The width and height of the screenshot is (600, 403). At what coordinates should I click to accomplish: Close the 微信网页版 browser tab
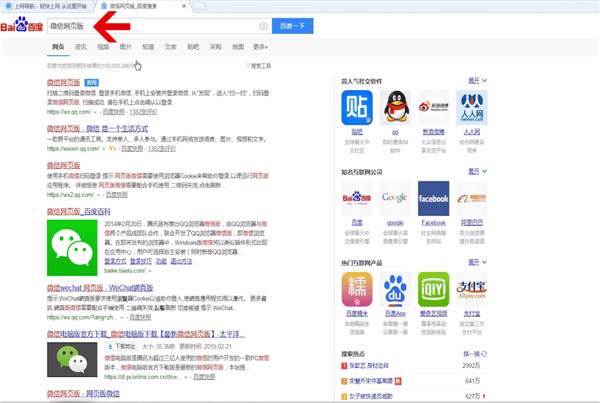click(184, 6)
